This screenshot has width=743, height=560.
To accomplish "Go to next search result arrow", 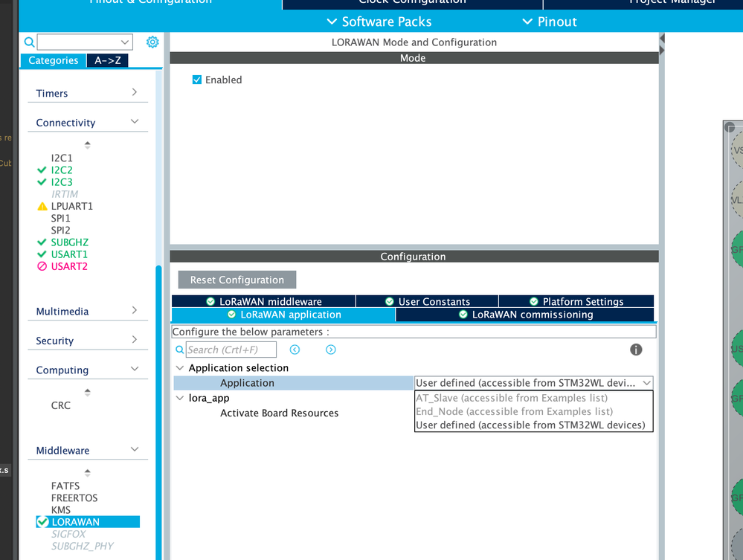I will 331,350.
